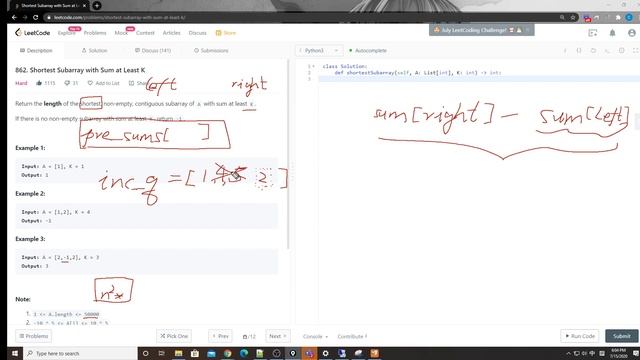Expand the Console panel
The image size is (640, 360).
coord(315,336)
